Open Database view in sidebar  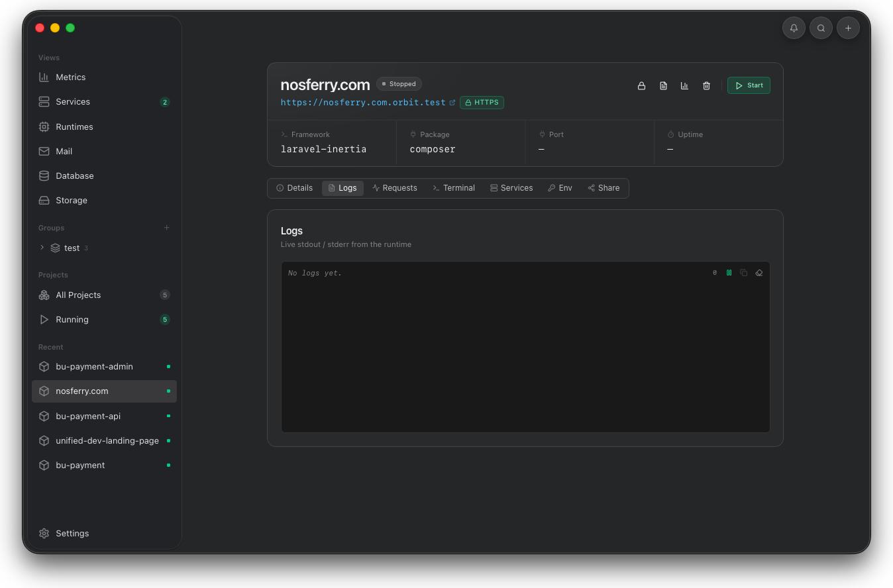pyautogui.click(x=104, y=175)
